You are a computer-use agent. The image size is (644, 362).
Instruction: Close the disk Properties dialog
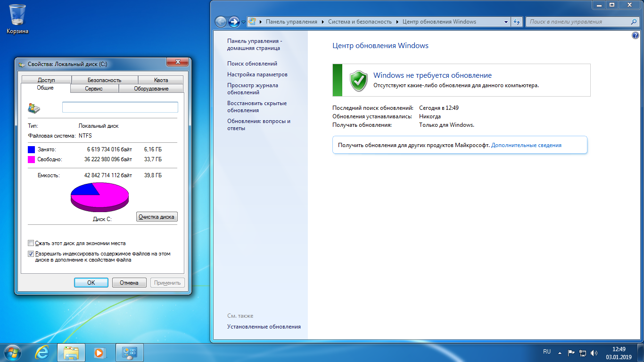[178, 62]
